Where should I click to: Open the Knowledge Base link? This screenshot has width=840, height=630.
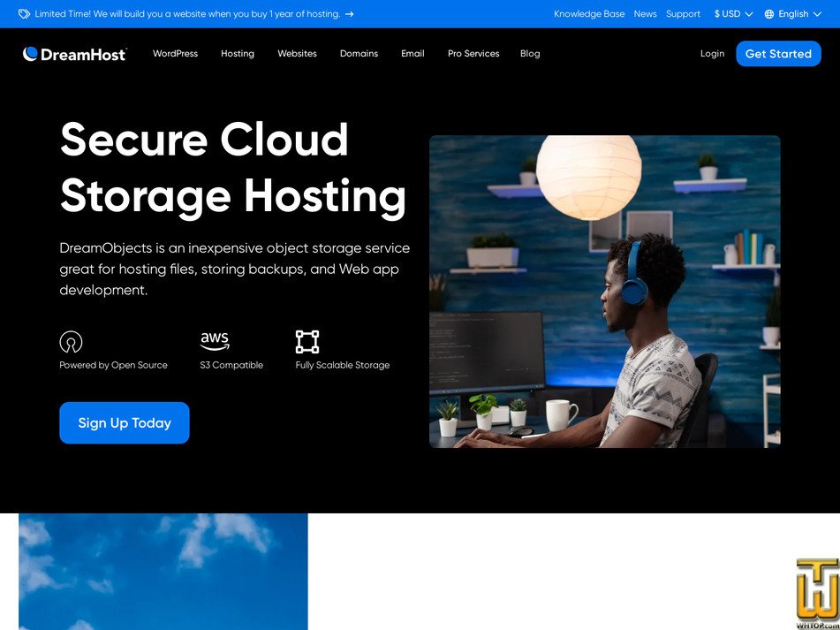[x=589, y=14]
